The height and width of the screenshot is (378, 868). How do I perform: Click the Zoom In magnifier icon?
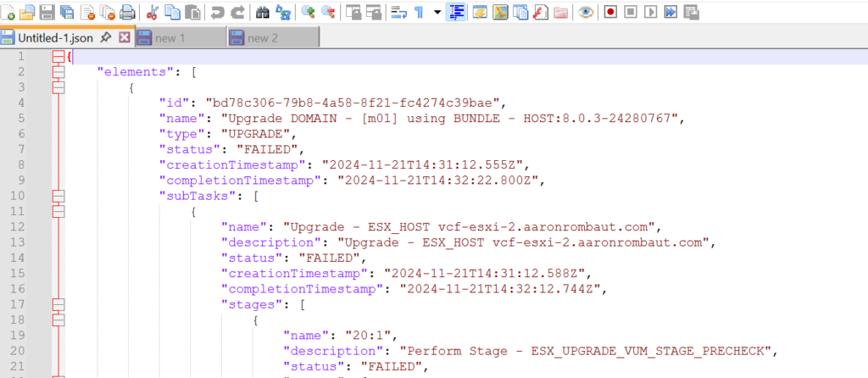point(308,12)
